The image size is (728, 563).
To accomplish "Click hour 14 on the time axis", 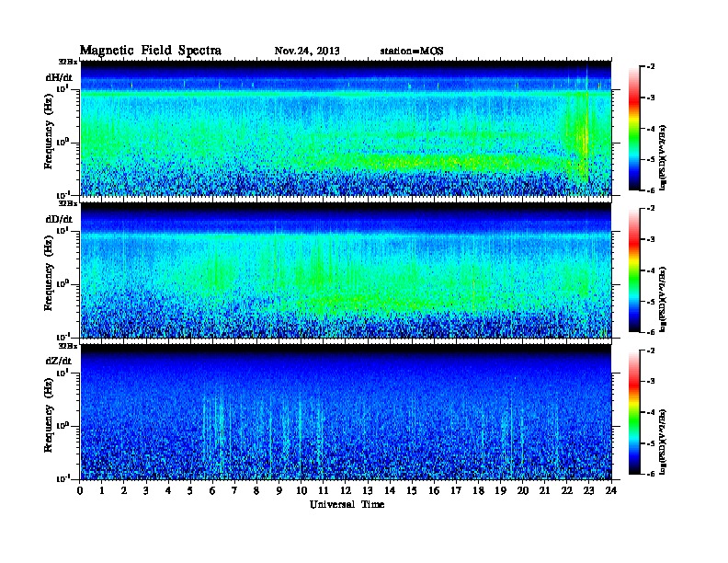I will (390, 491).
